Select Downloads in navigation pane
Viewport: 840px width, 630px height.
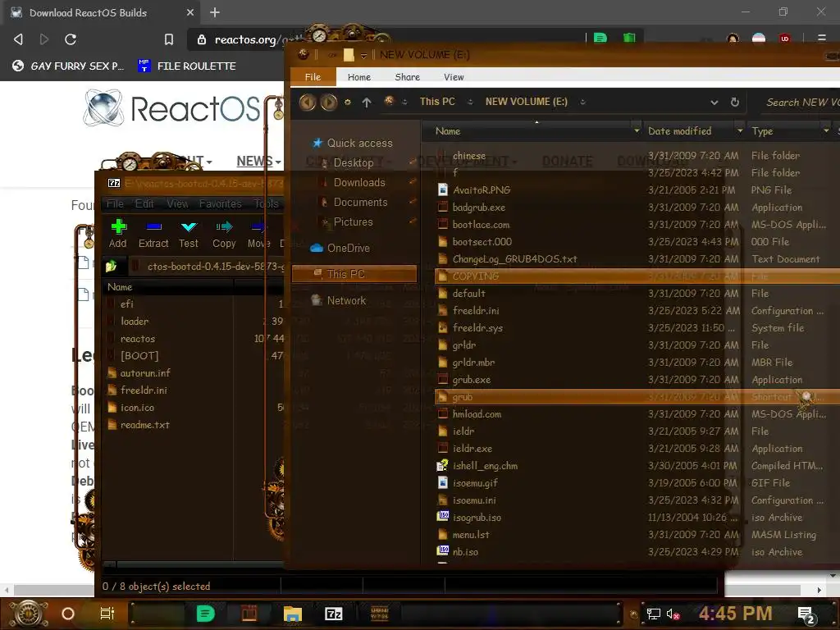(x=359, y=183)
